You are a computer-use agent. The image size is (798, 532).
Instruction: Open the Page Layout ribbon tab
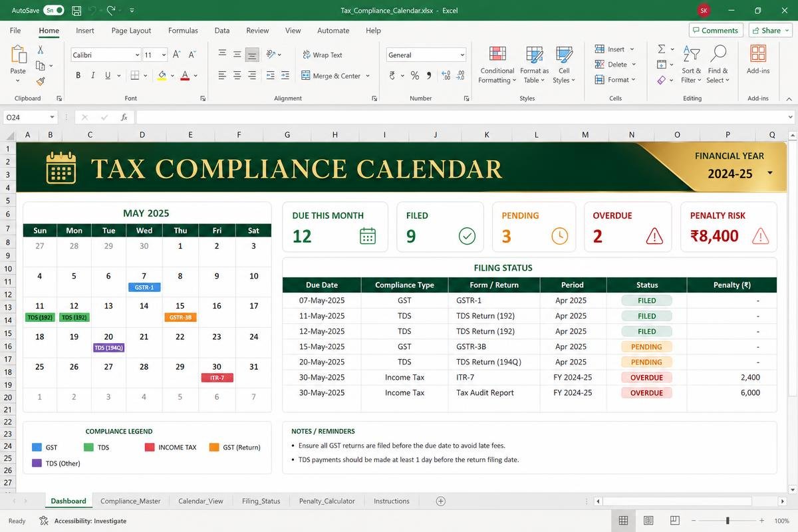click(131, 31)
